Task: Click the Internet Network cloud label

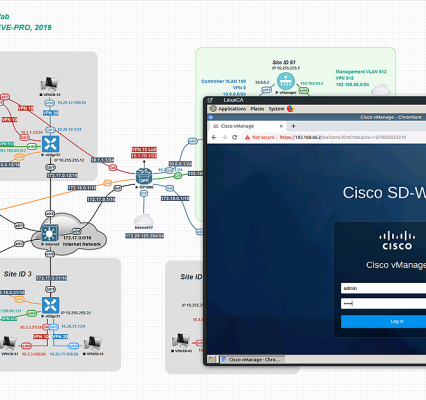Action: coord(82,244)
